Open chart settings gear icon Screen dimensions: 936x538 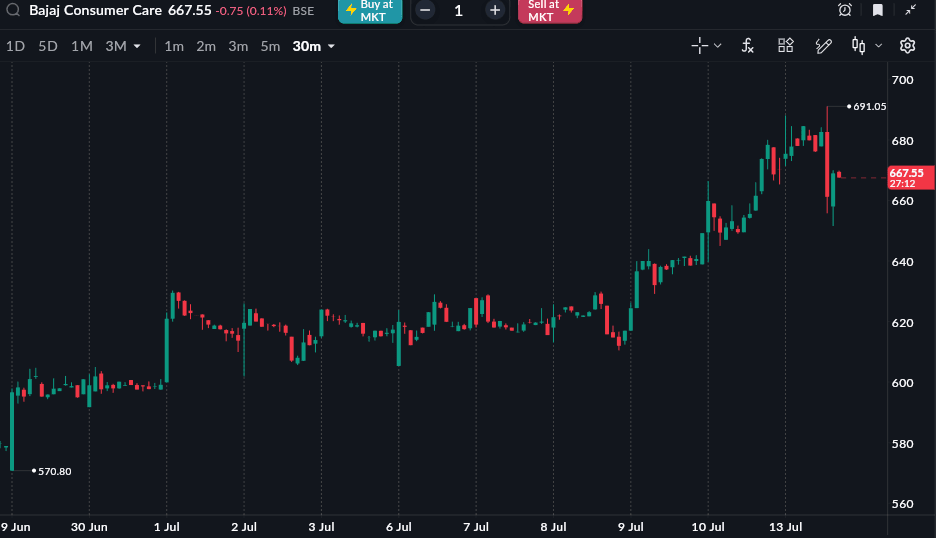coord(907,45)
